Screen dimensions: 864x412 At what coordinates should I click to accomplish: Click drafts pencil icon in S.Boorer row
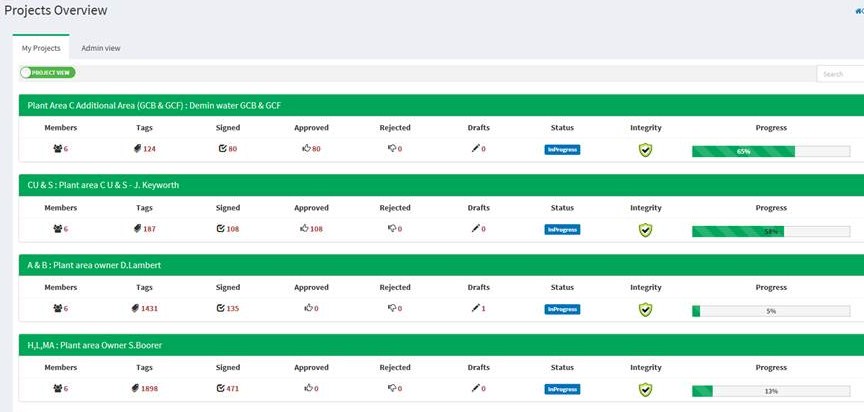click(x=476, y=388)
